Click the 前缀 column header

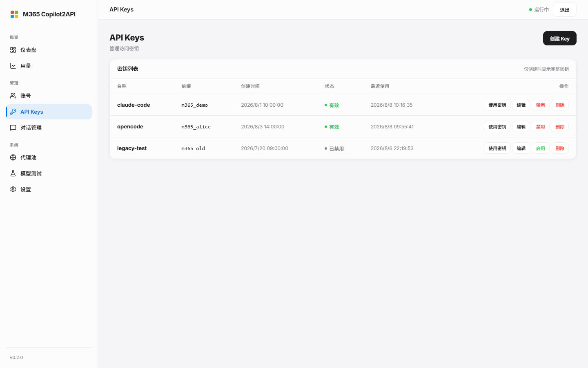[x=186, y=86]
